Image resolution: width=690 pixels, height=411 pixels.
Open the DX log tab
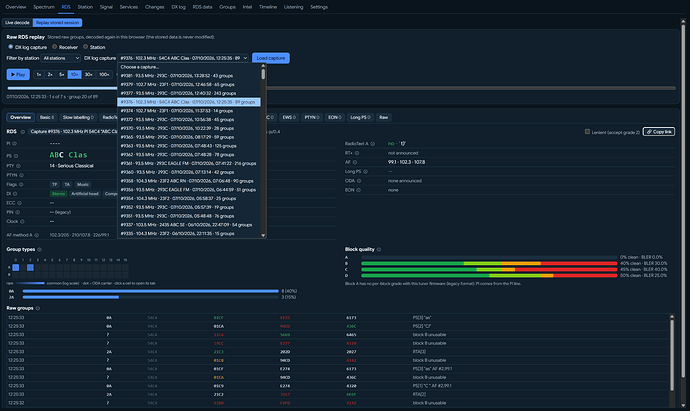[178, 7]
